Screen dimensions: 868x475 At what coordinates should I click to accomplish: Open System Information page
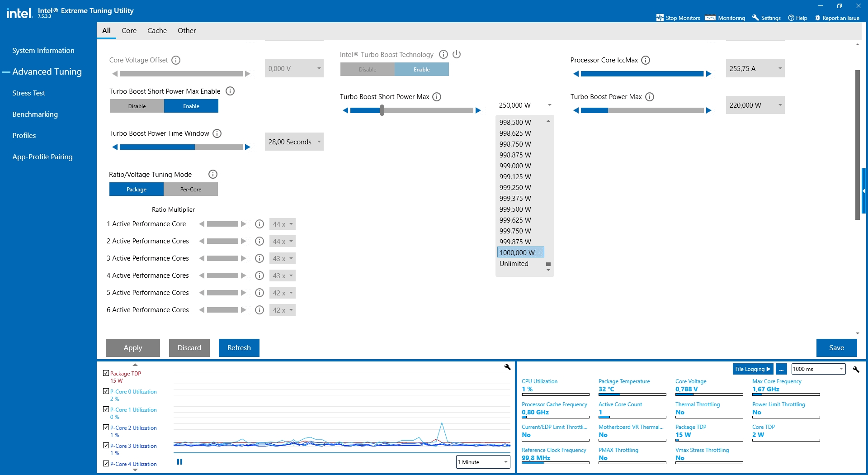[x=43, y=51]
